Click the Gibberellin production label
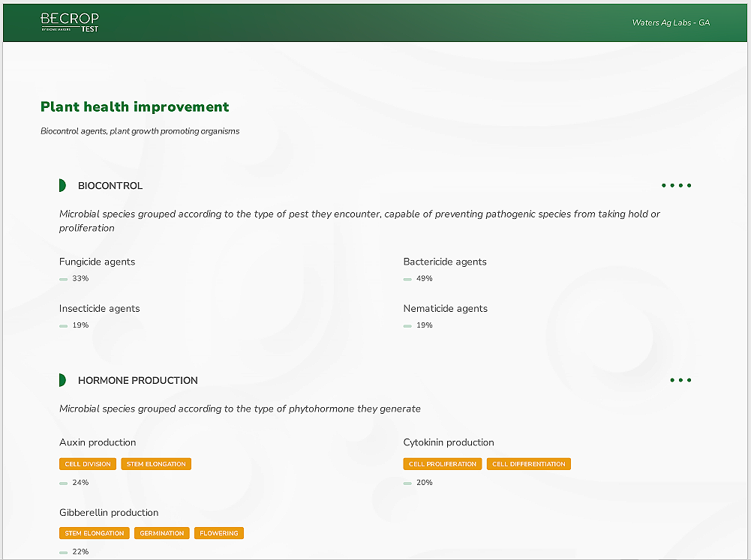Viewport: 751px width, 560px height. coord(109,513)
